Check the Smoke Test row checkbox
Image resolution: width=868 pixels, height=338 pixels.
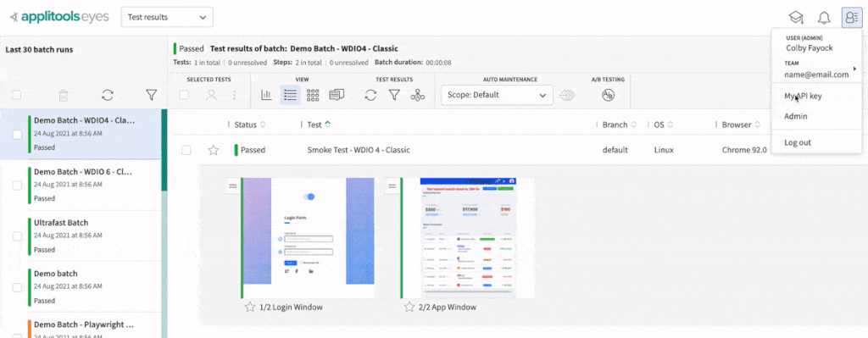[x=186, y=150]
